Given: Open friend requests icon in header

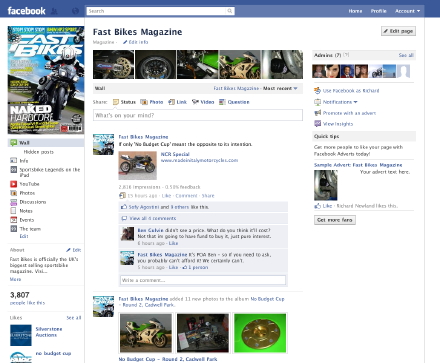Looking at the screenshot, I should (x=54, y=11).
